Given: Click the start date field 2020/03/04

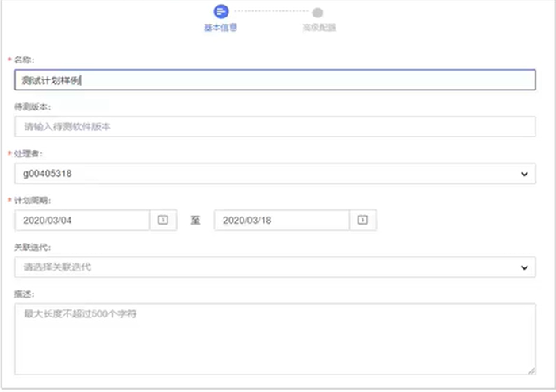Looking at the screenshot, I should pos(82,221).
